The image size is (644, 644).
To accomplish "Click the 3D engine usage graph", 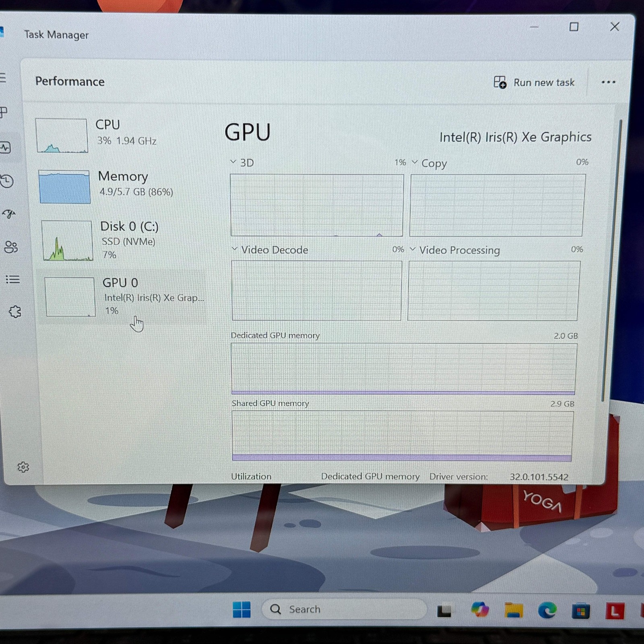I will (317, 205).
